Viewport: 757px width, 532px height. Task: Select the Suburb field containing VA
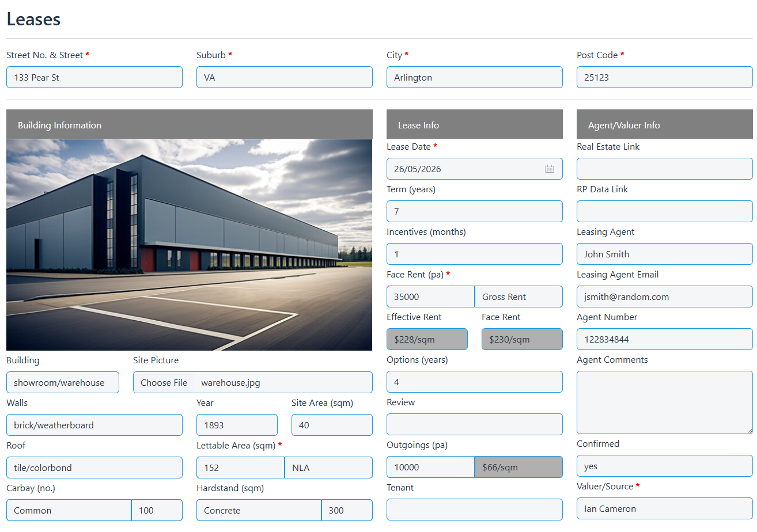click(x=285, y=77)
